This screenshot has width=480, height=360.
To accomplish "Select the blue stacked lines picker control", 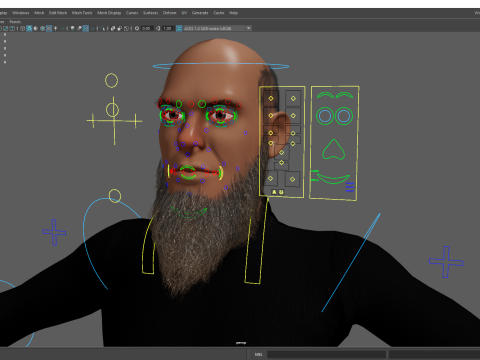I will coord(350,187).
